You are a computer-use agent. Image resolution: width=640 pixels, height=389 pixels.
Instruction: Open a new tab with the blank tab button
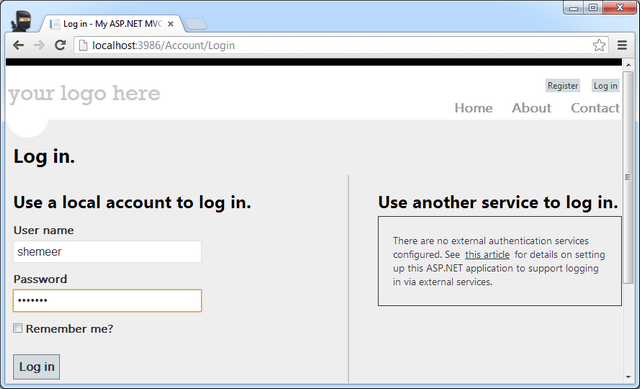click(x=196, y=24)
